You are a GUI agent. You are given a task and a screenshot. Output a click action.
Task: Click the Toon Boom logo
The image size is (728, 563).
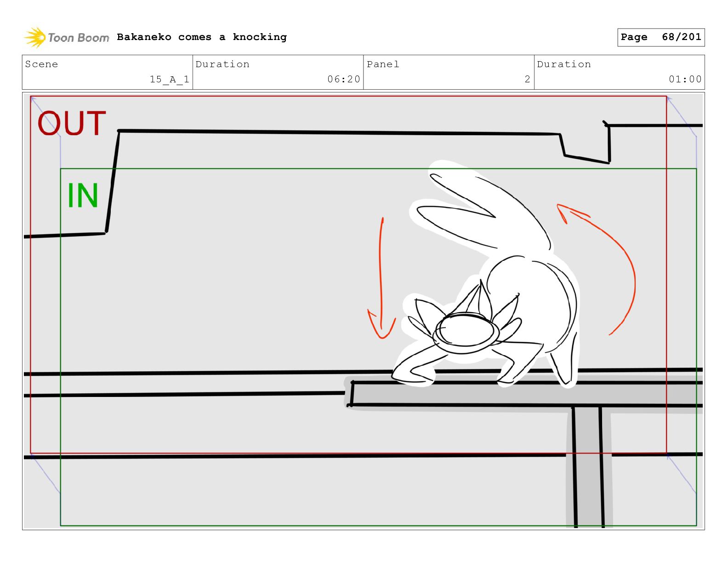(x=67, y=37)
